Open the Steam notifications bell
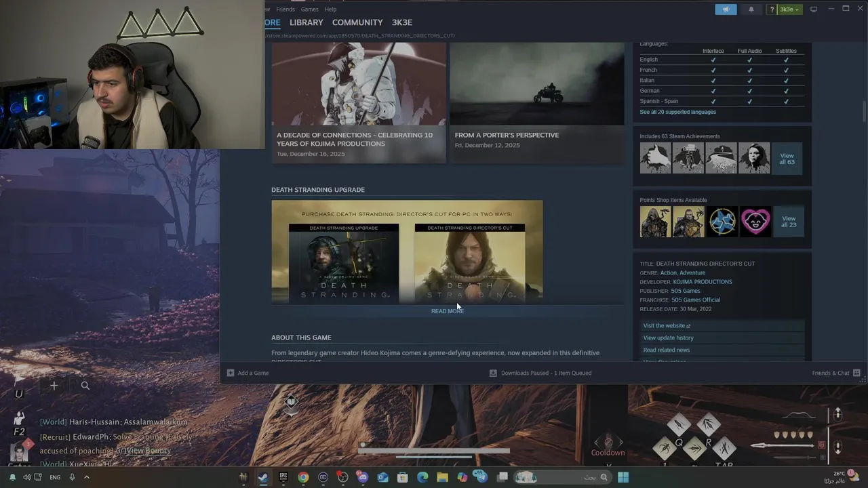This screenshot has height=488, width=868. pos(751,9)
